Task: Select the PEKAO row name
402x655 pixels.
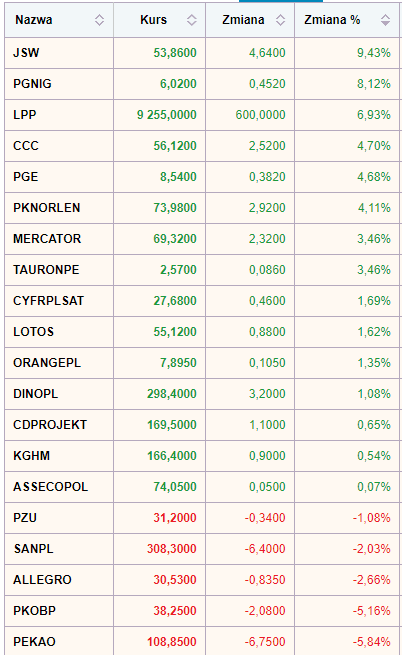Action: click(x=34, y=642)
